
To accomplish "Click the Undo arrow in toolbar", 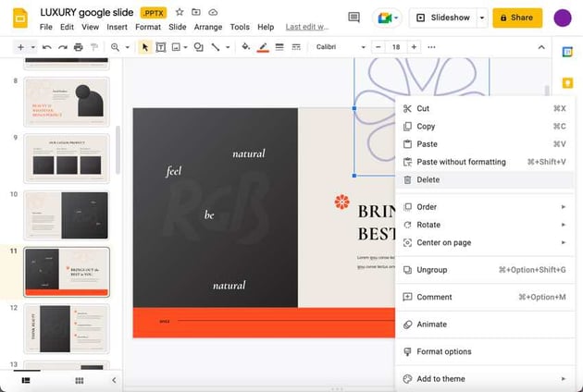I will click(x=46, y=46).
